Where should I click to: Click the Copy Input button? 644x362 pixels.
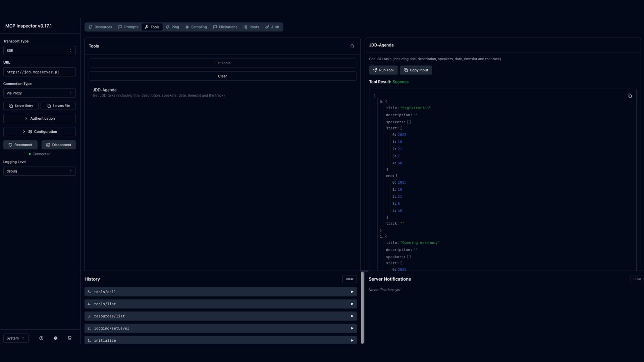click(x=416, y=70)
